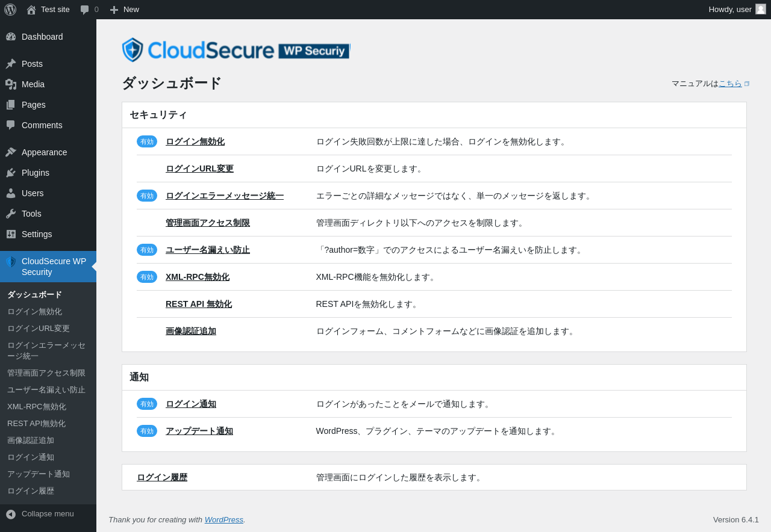Click the 有効 badge for ログイン通知

point(147,404)
